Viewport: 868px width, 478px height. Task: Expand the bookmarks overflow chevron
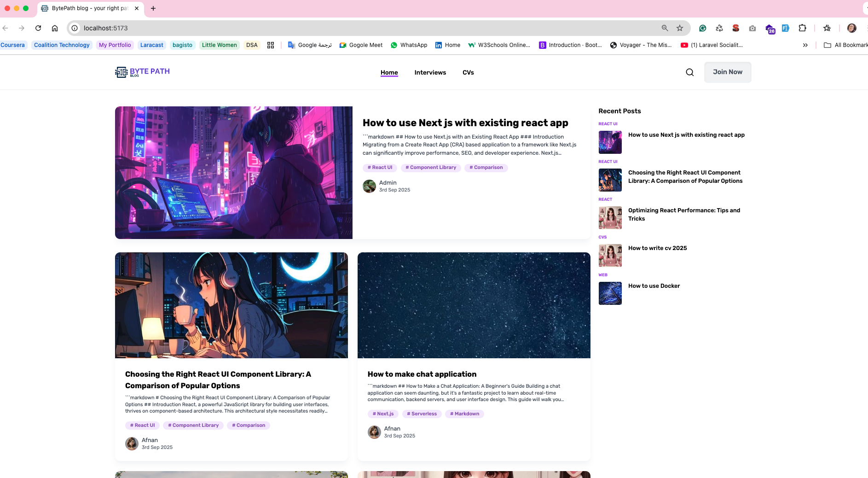click(x=805, y=45)
